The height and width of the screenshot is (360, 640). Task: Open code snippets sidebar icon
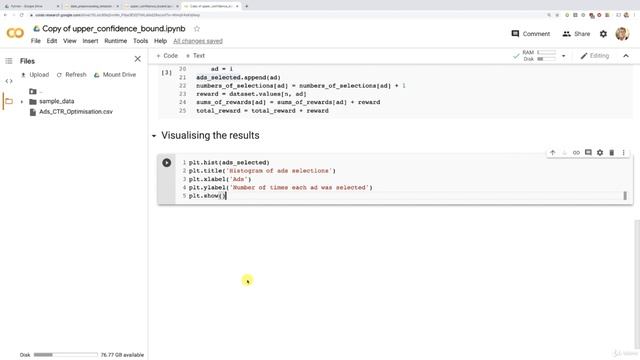[x=9, y=81]
